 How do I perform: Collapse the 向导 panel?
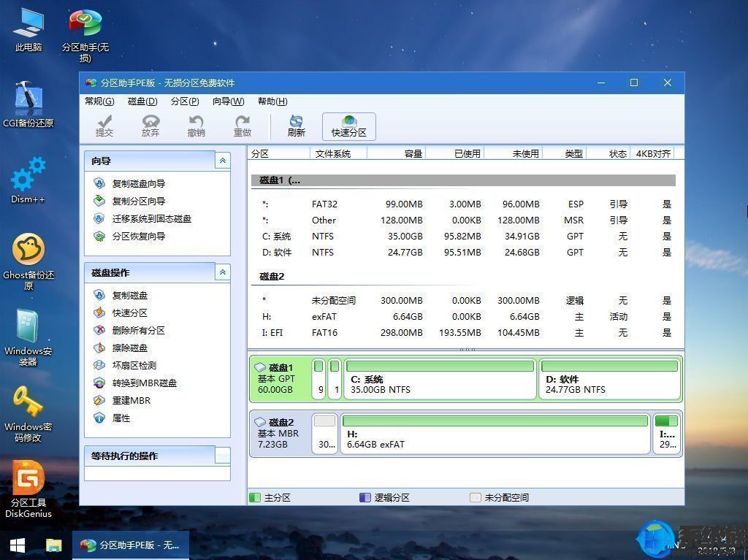pyautogui.click(x=223, y=161)
